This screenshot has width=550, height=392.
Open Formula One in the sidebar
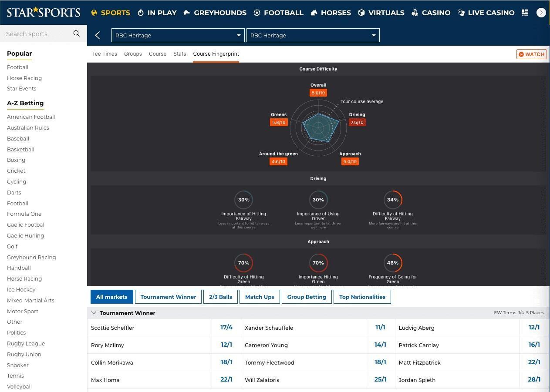[x=24, y=214]
